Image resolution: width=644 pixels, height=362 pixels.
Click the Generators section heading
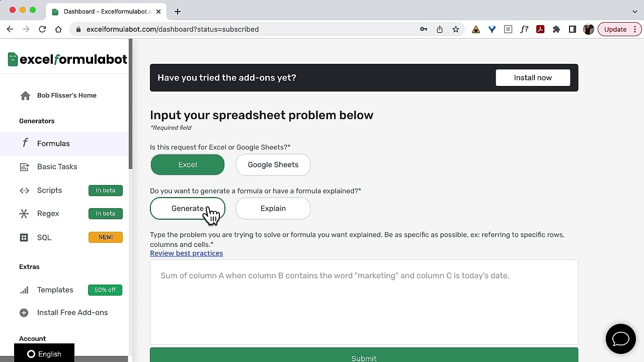[x=37, y=121]
